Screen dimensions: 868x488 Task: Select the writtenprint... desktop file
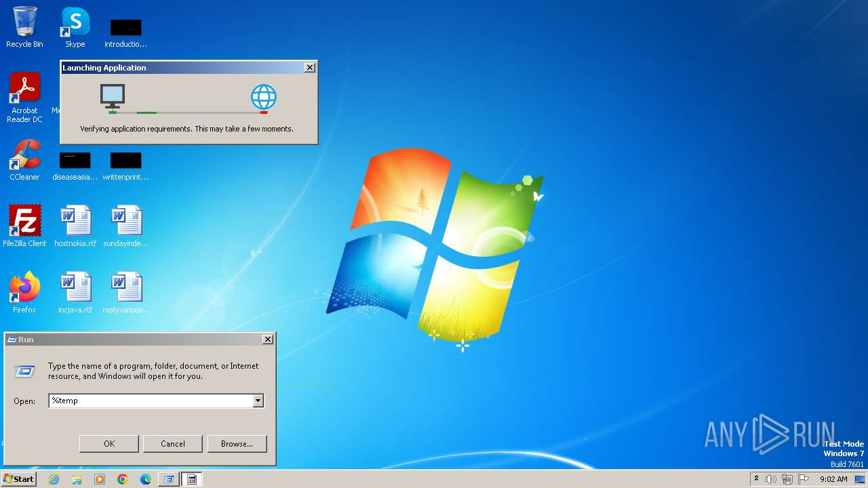[125, 167]
